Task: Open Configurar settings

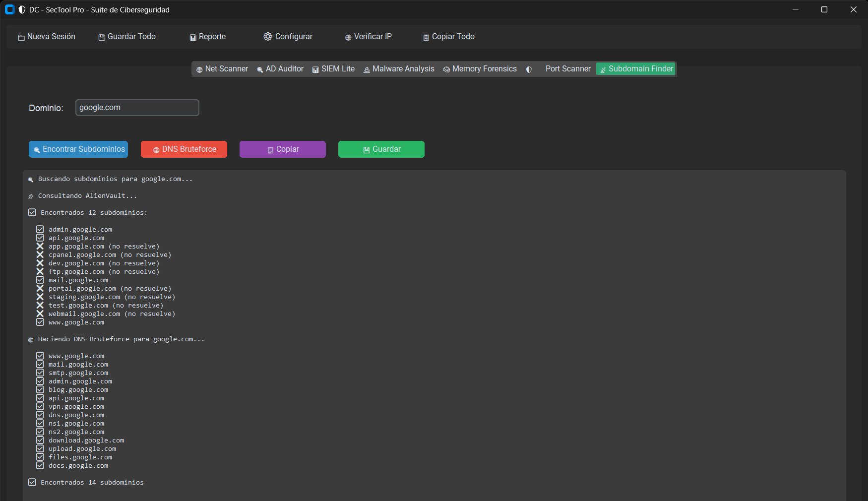Action: pos(288,37)
